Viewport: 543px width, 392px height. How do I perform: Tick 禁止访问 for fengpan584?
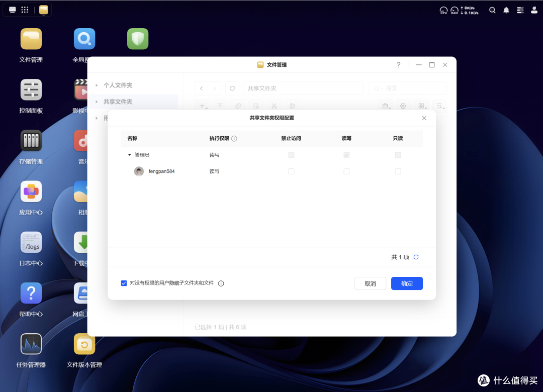pyautogui.click(x=291, y=171)
